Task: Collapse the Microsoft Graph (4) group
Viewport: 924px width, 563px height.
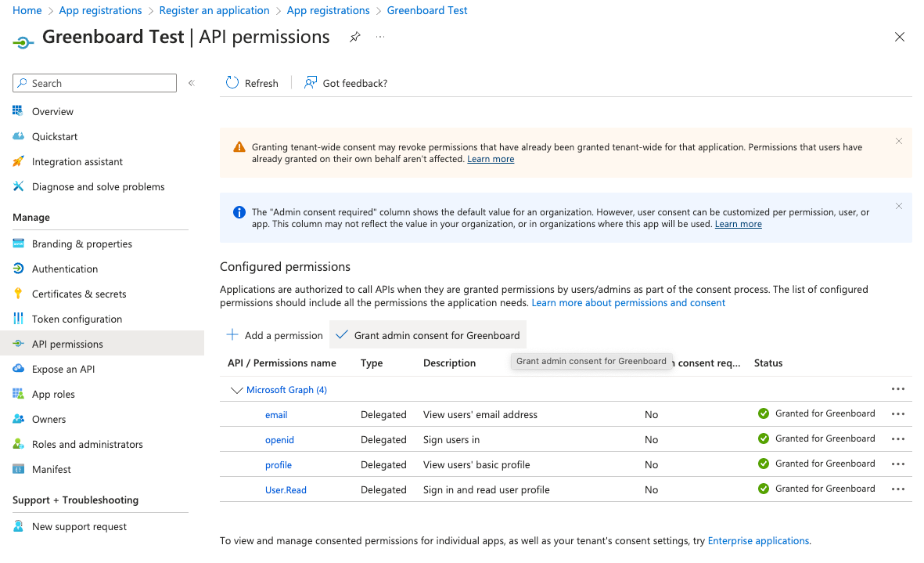Action: point(236,390)
